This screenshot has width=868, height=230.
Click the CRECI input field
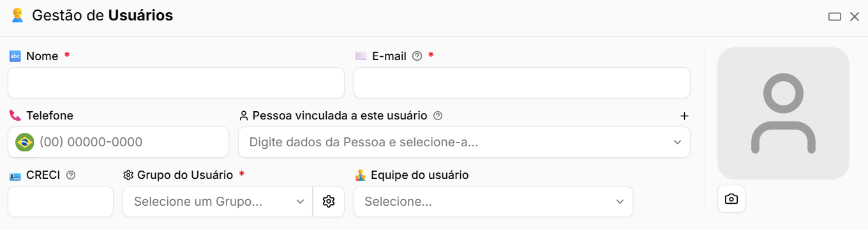(x=61, y=201)
